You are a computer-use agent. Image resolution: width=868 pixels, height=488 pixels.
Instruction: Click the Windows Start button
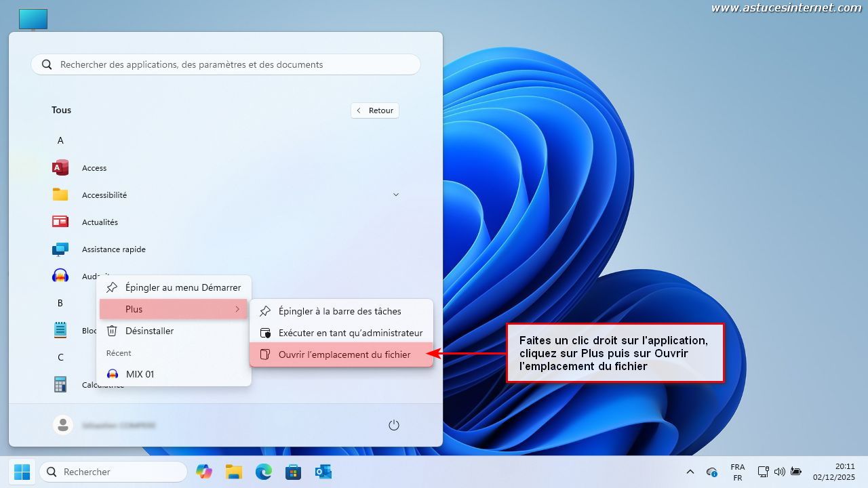(x=22, y=472)
